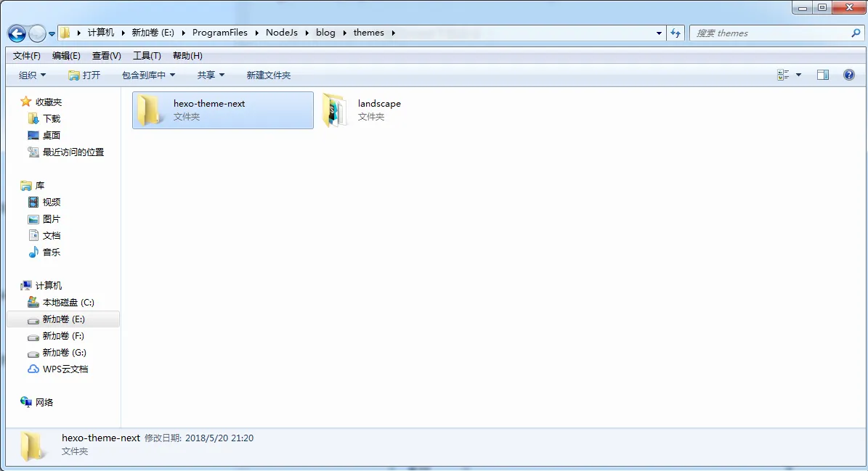The height and width of the screenshot is (471, 868).
Task: Open the address bar history dropdown
Action: coord(659,33)
